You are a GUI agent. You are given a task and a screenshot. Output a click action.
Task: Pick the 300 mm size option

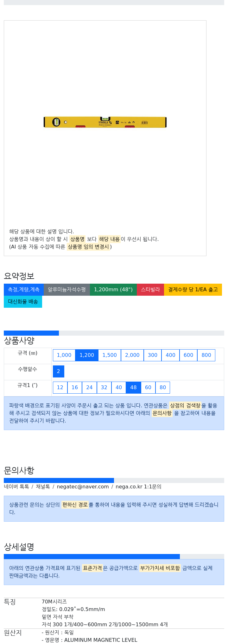pyautogui.click(x=153, y=355)
